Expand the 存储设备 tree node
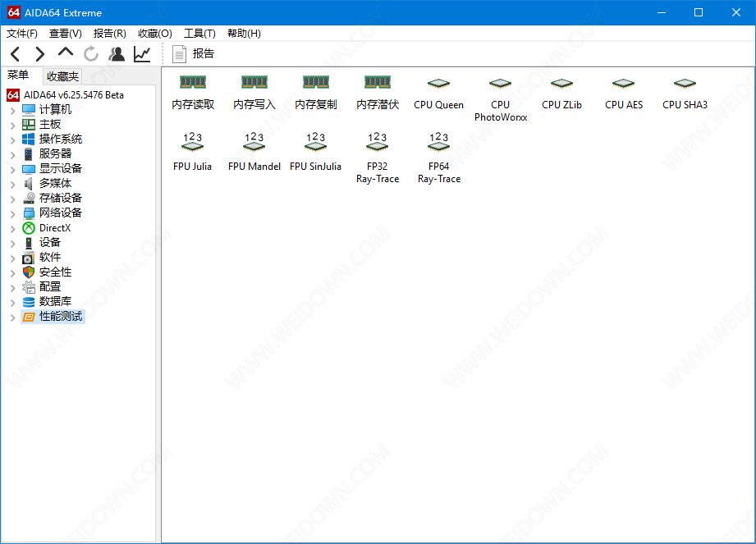This screenshot has width=756, height=544. tap(13, 199)
